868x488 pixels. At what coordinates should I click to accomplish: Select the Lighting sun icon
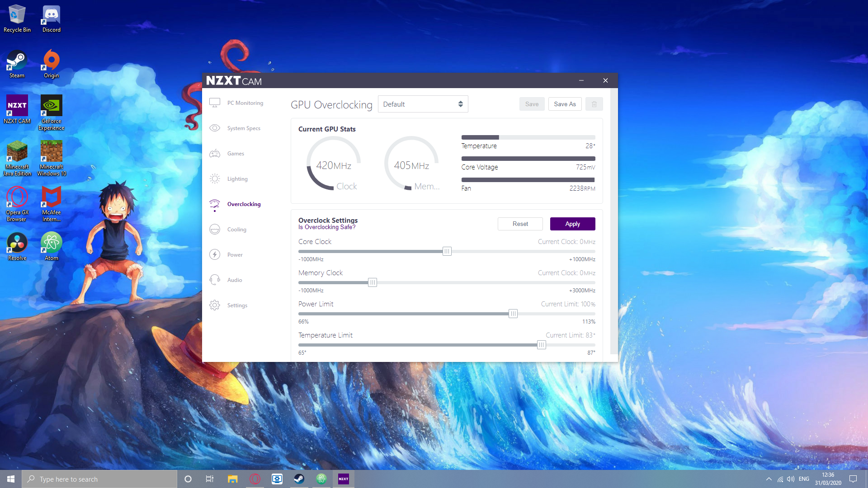tap(215, 179)
